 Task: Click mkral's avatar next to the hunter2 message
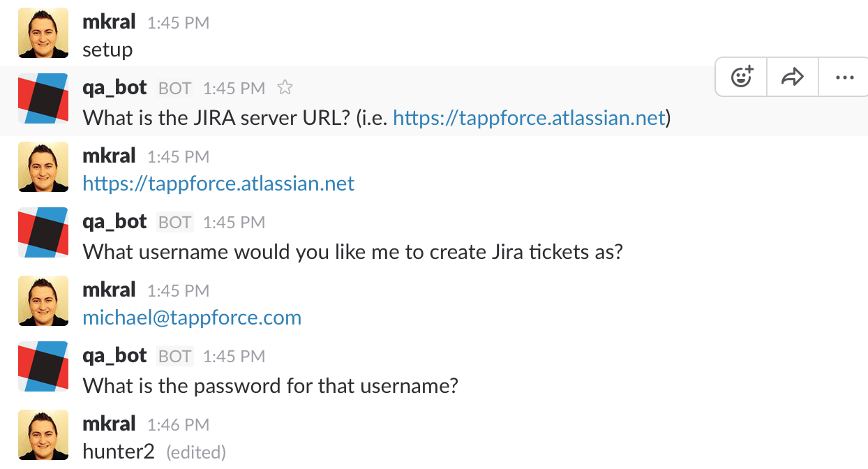point(43,435)
